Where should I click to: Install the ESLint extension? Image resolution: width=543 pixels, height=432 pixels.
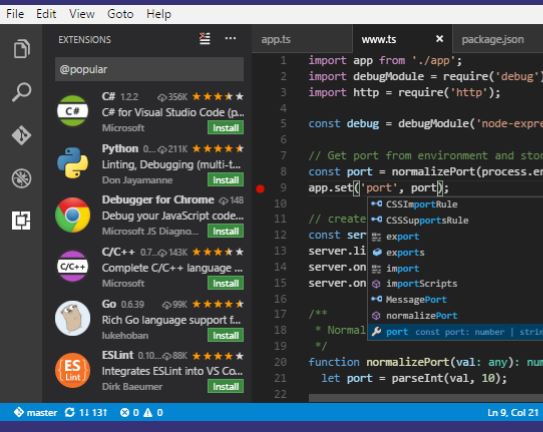tap(225, 386)
